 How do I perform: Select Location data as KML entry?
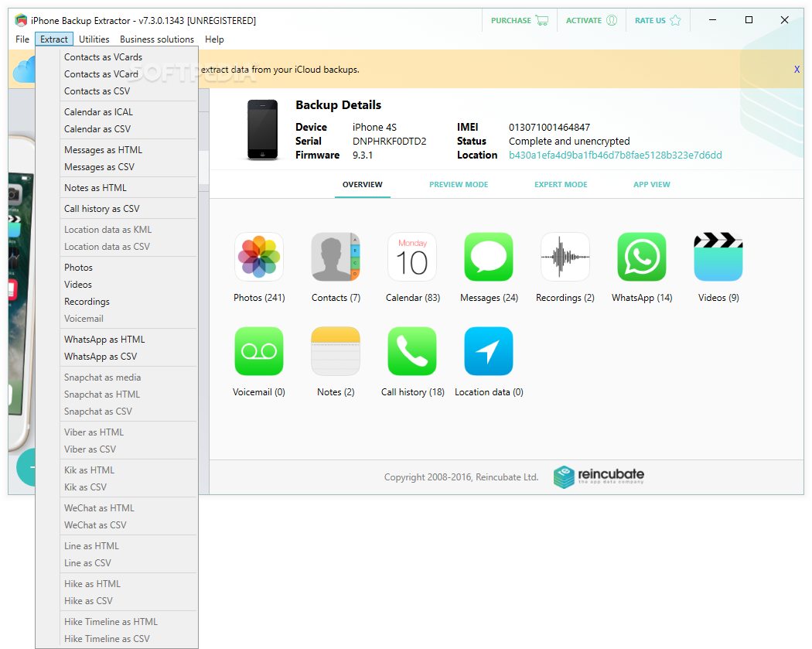[x=117, y=230]
